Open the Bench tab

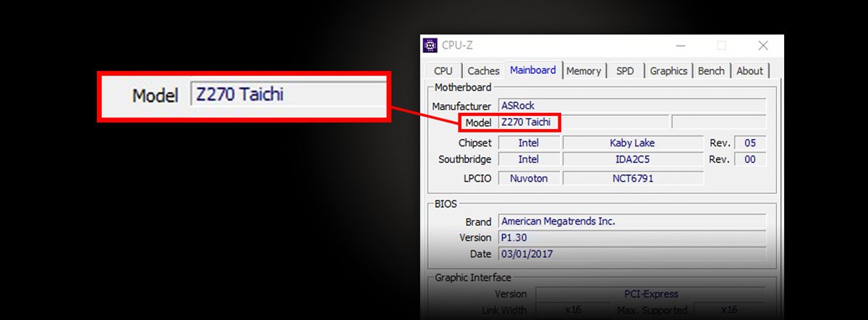711,70
